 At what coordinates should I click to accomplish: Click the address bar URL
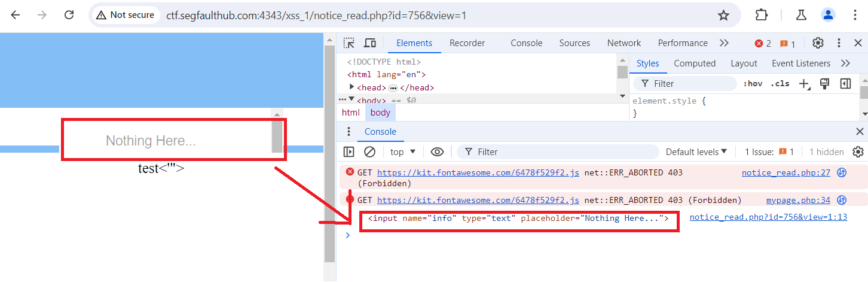click(x=316, y=15)
